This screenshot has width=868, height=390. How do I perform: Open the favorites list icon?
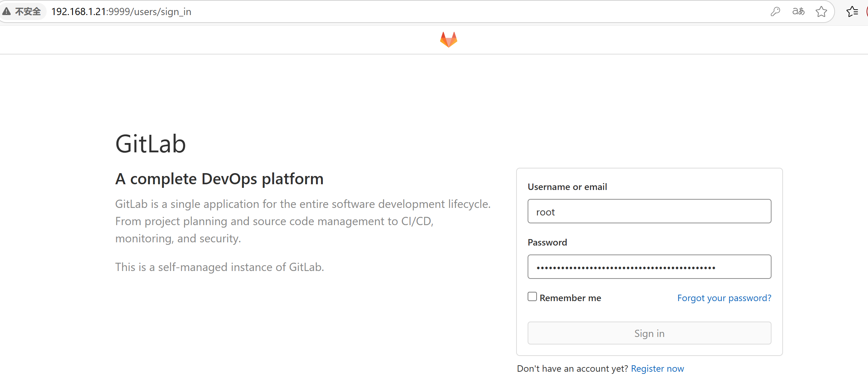(x=852, y=11)
